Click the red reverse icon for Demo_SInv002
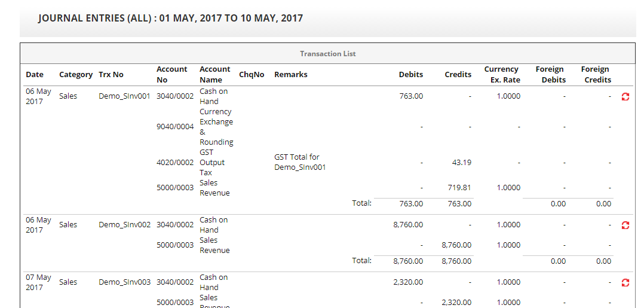Screen dimensions: 644x308 point(625,225)
